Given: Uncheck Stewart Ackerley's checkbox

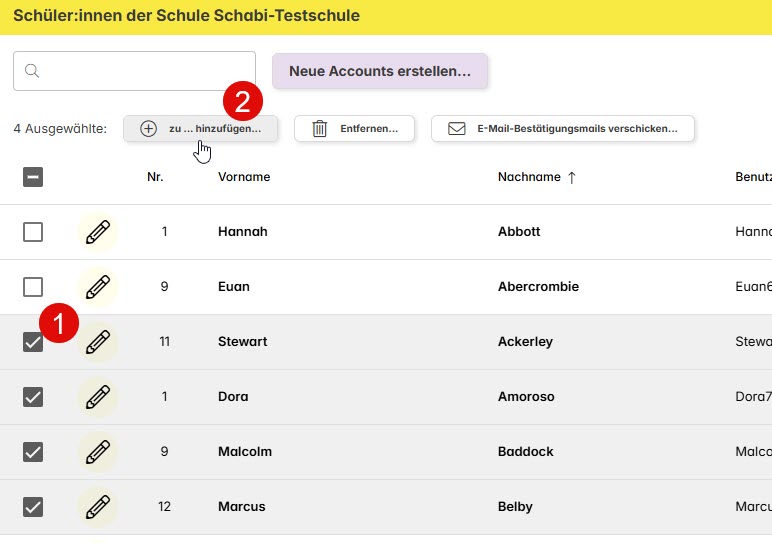Looking at the screenshot, I should [33, 342].
